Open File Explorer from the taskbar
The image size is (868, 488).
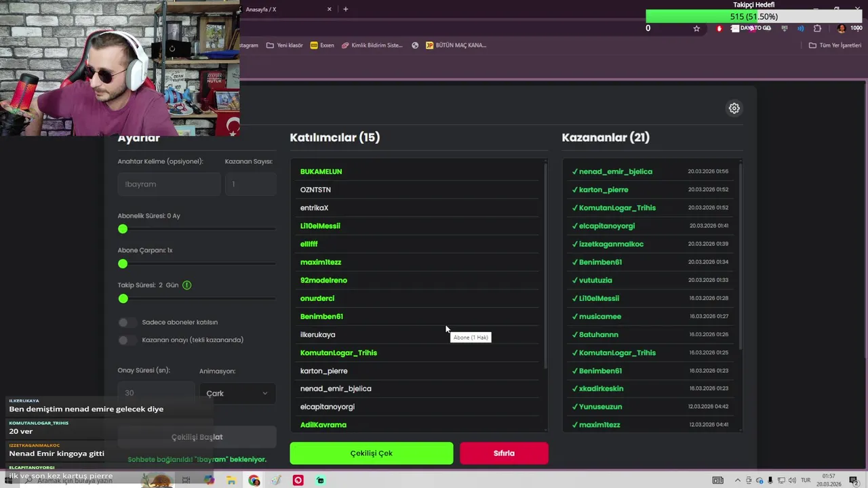coord(231,481)
